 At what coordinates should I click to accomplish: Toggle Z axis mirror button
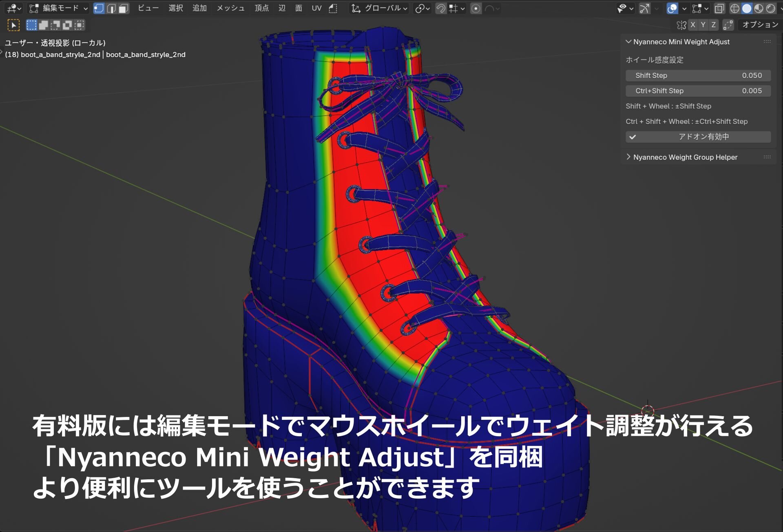pos(713,25)
